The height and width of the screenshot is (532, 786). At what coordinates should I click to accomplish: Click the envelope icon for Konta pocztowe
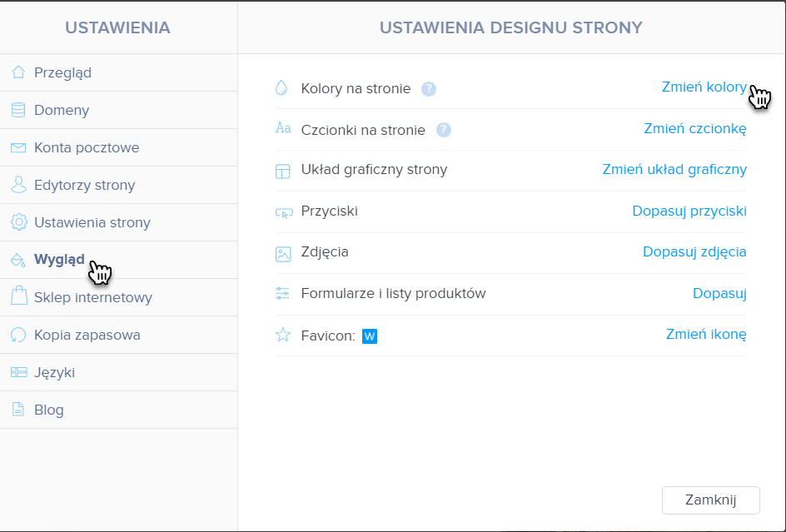18,148
